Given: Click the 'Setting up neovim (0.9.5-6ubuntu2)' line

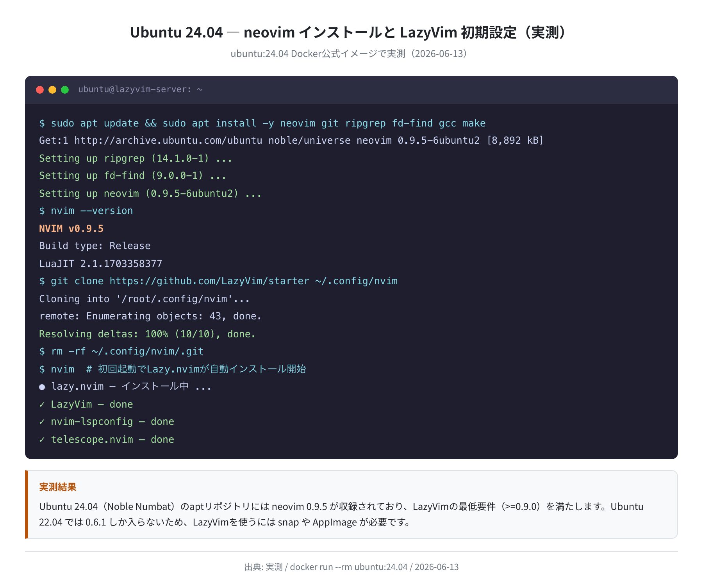Looking at the screenshot, I should tap(150, 193).
